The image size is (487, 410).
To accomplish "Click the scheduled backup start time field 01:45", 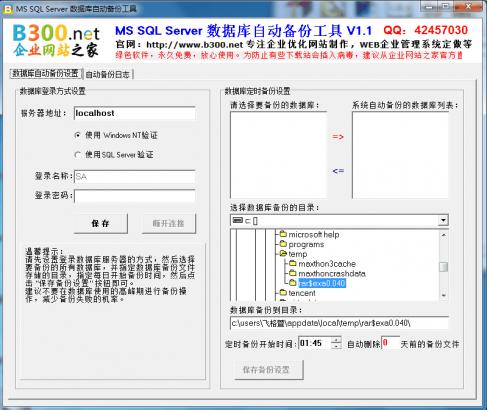I will pyautogui.click(x=315, y=343).
